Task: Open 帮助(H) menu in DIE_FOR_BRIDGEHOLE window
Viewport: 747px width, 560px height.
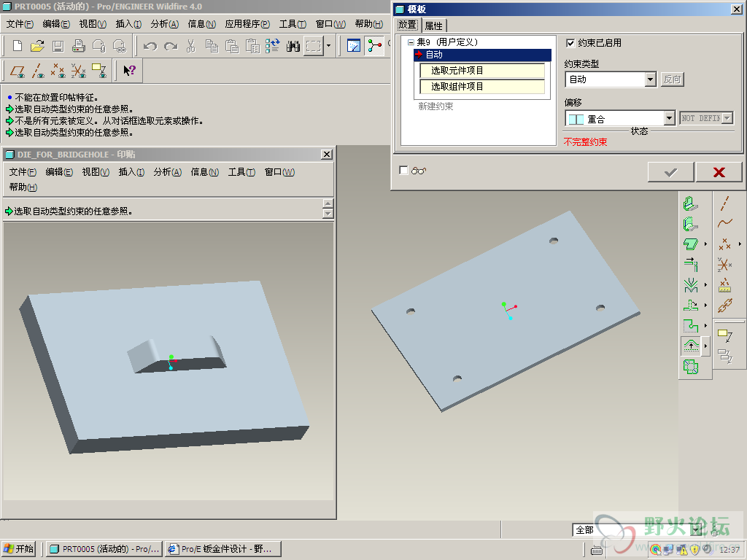Action: 23,187
